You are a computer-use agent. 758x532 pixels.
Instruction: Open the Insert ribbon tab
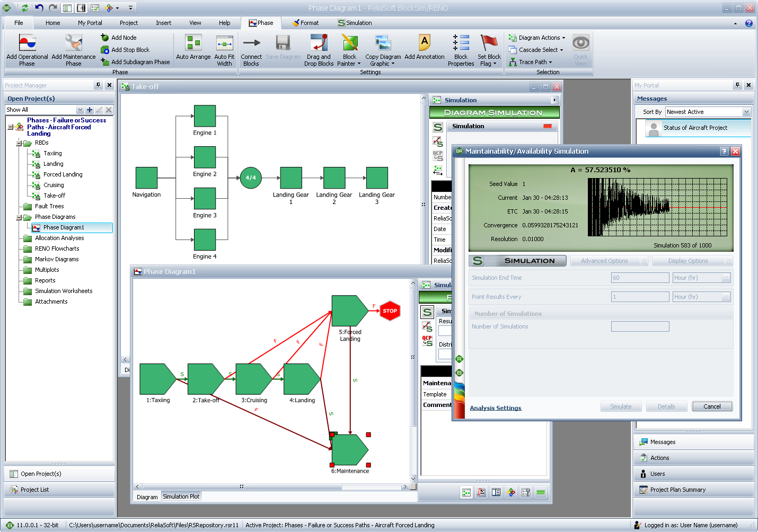pos(163,23)
